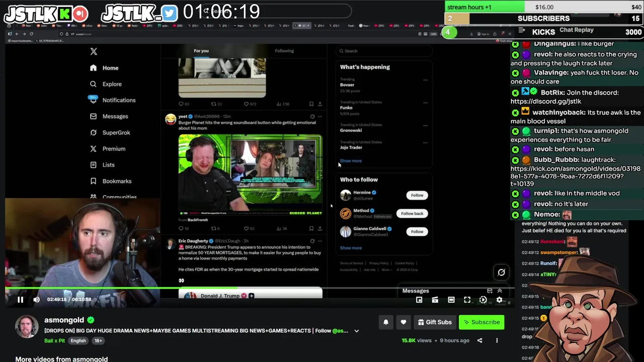
Task: Open more menu on Eric Daugherty's tweet
Action: pyautogui.click(x=320, y=241)
